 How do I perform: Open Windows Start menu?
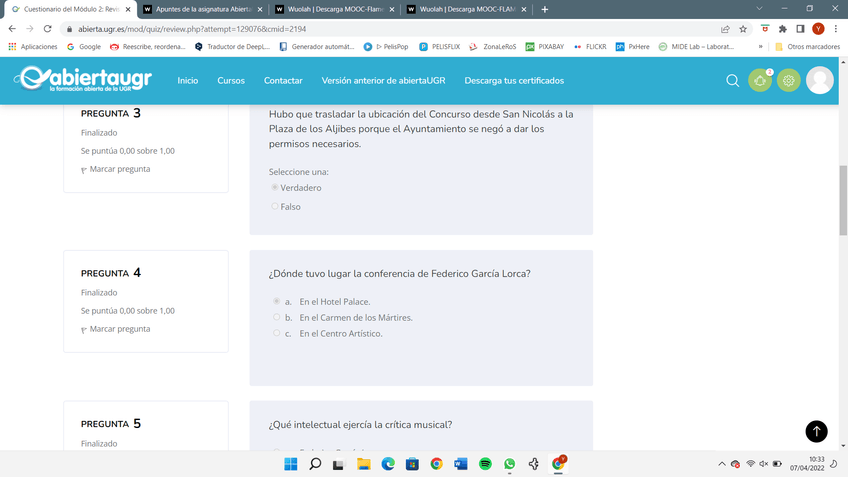[290, 463]
